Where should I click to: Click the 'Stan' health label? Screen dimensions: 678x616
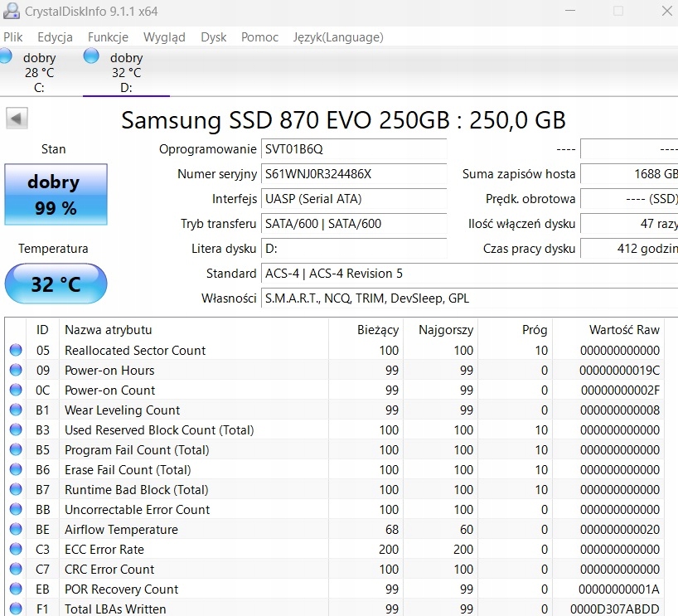pyautogui.click(x=54, y=149)
